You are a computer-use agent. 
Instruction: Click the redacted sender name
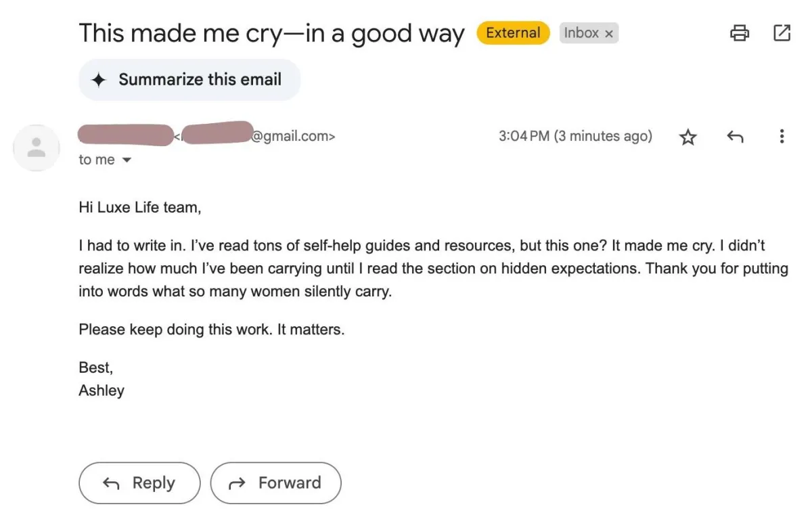(x=125, y=135)
